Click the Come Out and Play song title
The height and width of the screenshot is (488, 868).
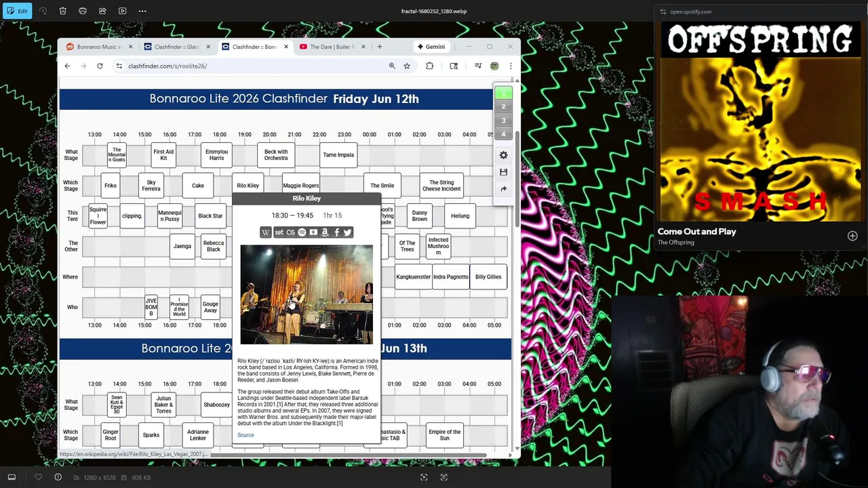[696, 232]
